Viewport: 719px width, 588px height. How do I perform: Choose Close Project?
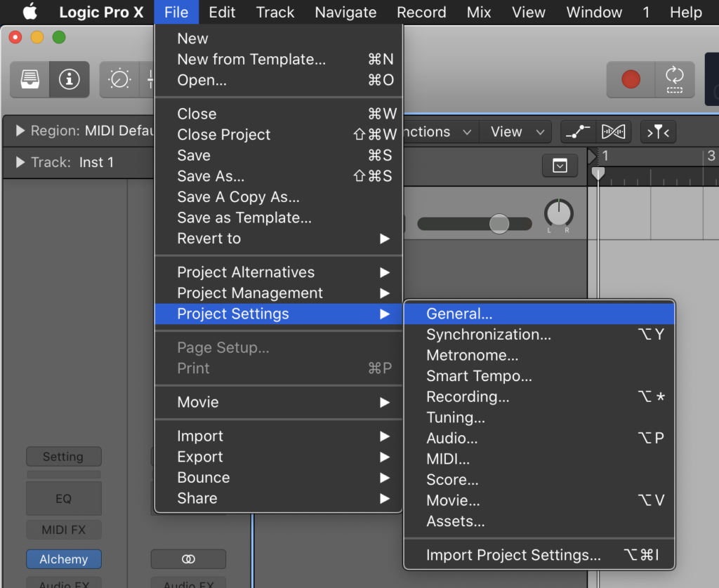point(279,135)
